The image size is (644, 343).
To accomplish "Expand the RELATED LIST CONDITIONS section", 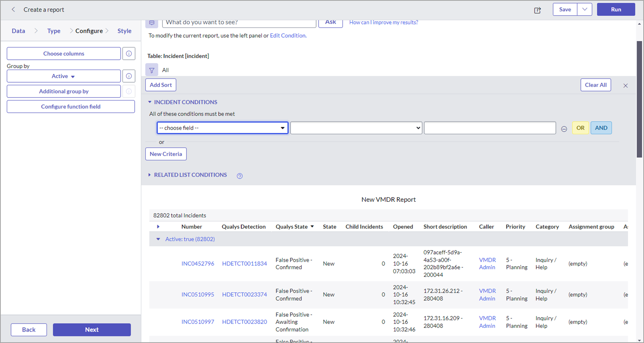I will (x=150, y=175).
